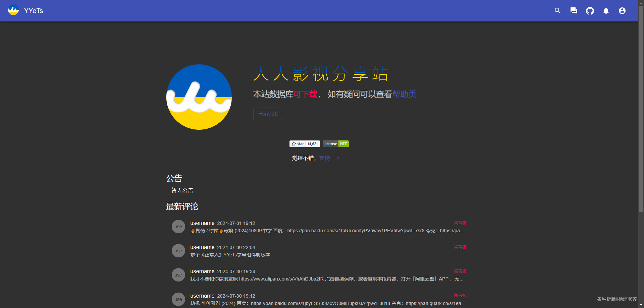Image resolution: width=644 pixels, height=308 pixels.
Task: Click the scrollbar down arrow
Action: (641, 305)
